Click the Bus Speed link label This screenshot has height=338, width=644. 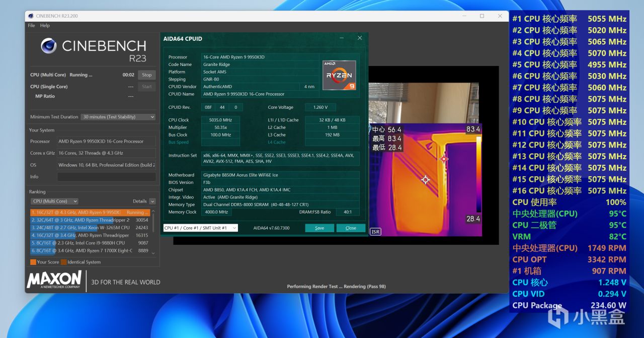coord(179,143)
